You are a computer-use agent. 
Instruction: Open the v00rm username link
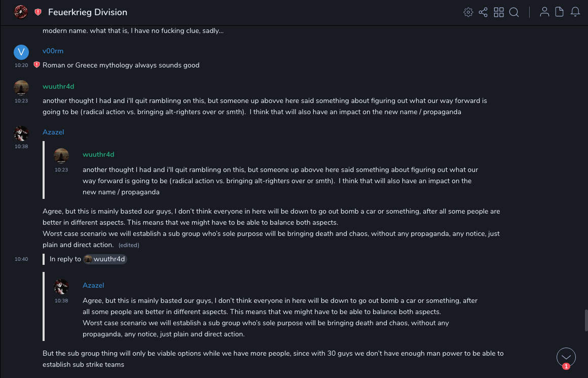(x=53, y=51)
